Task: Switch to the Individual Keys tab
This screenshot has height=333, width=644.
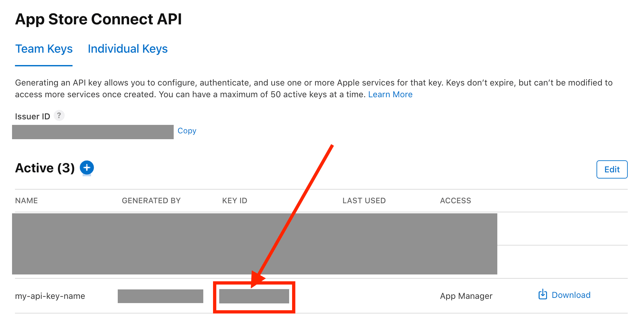Action: tap(127, 49)
